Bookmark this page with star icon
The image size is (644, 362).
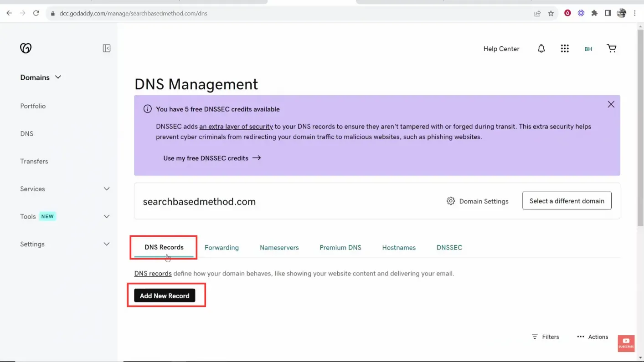coord(551,13)
